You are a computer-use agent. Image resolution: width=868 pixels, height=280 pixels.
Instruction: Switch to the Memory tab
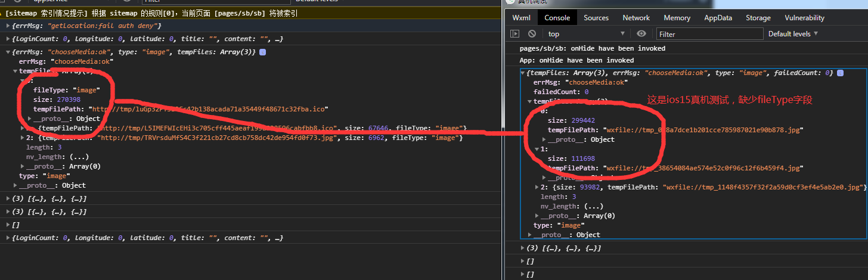click(677, 18)
